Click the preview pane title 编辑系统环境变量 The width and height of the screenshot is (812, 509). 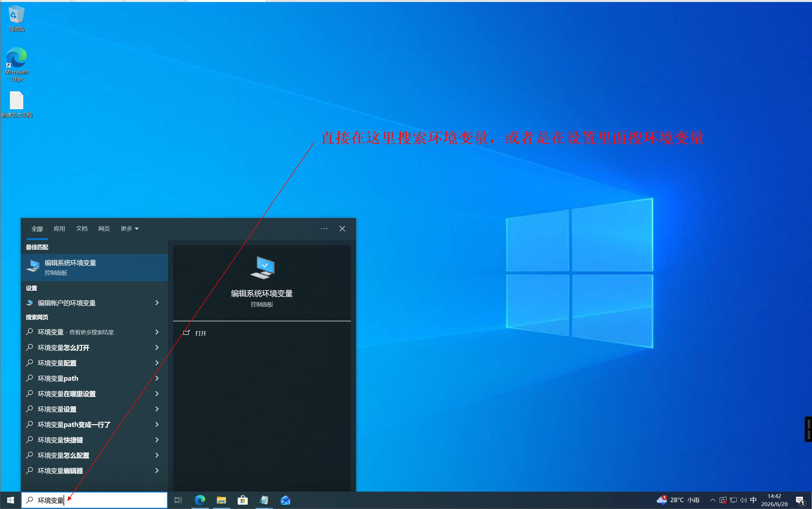click(262, 294)
